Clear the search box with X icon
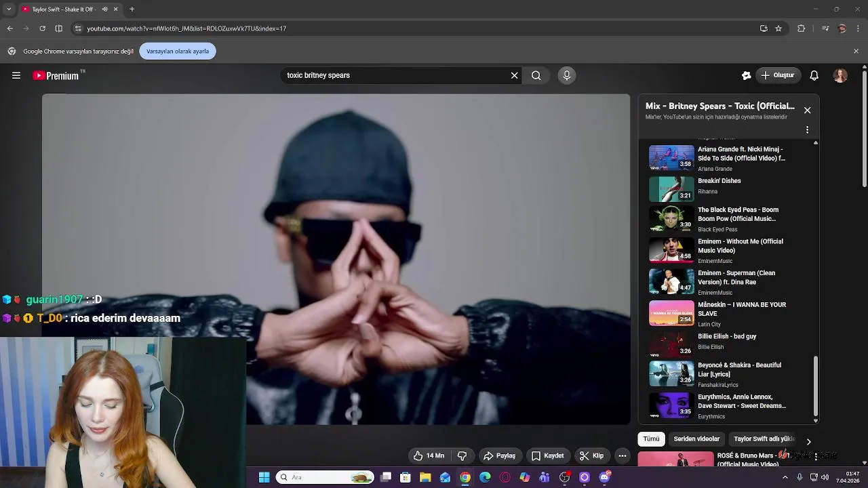Viewport: 868px width, 488px height. coord(514,75)
